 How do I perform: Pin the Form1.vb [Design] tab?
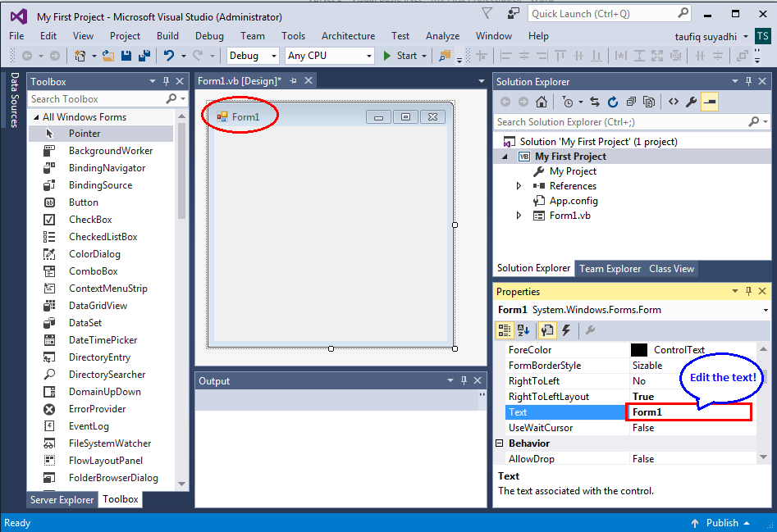click(294, 80)
